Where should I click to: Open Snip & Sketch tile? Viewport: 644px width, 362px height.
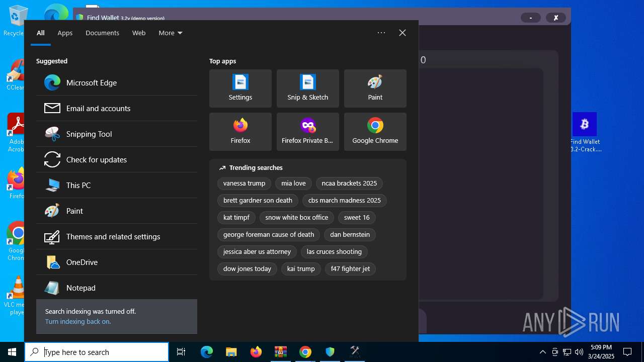pyautogui.click(x=308, y=88)
